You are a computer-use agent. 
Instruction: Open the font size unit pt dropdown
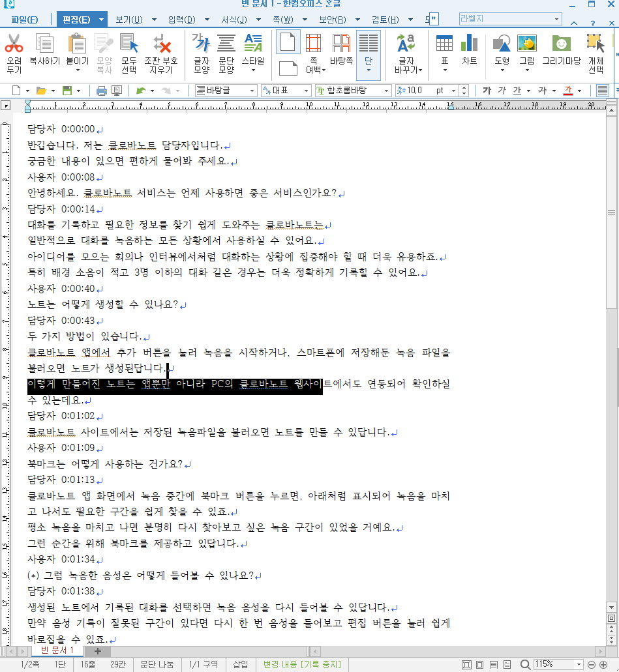click(x=453, y=91)
